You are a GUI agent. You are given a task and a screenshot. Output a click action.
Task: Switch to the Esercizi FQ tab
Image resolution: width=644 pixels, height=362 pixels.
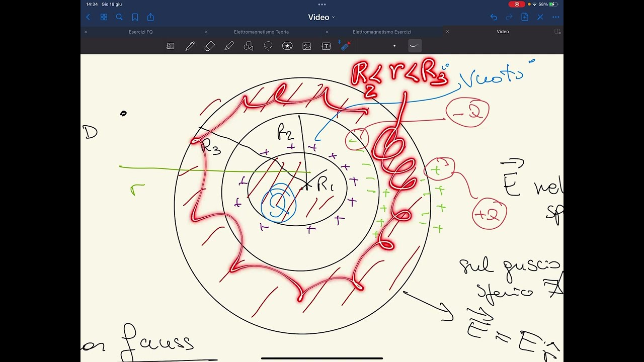point(141,32)
